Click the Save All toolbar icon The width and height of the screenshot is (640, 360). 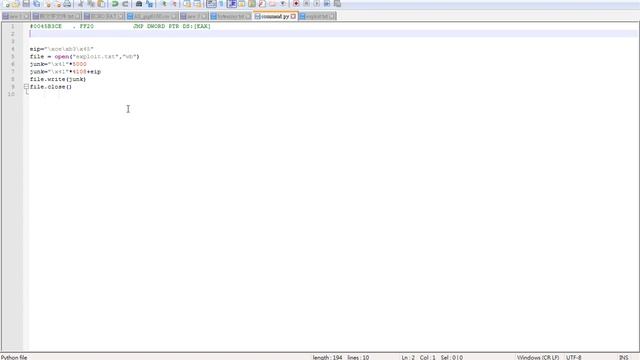36,4
